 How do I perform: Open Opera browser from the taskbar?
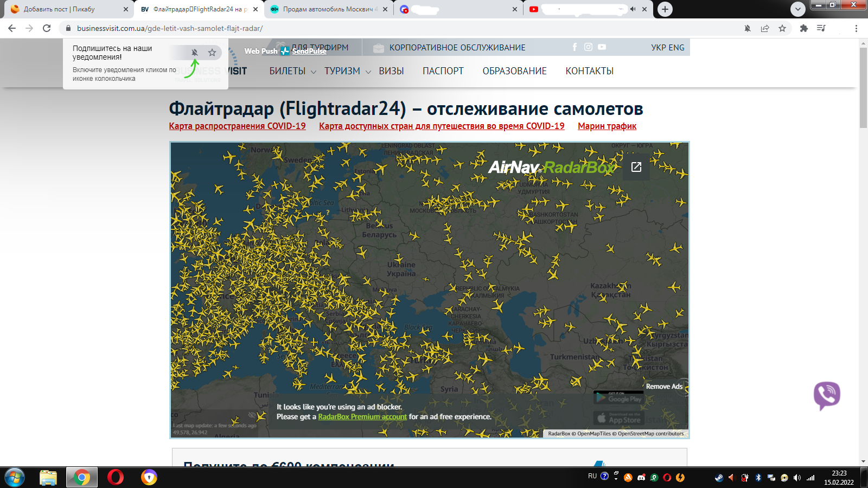116,477
